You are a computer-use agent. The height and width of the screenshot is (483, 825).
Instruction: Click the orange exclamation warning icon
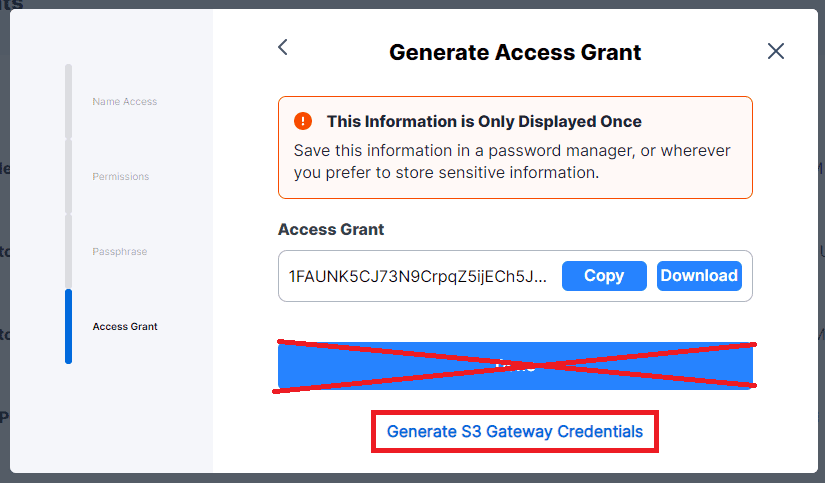303,121
